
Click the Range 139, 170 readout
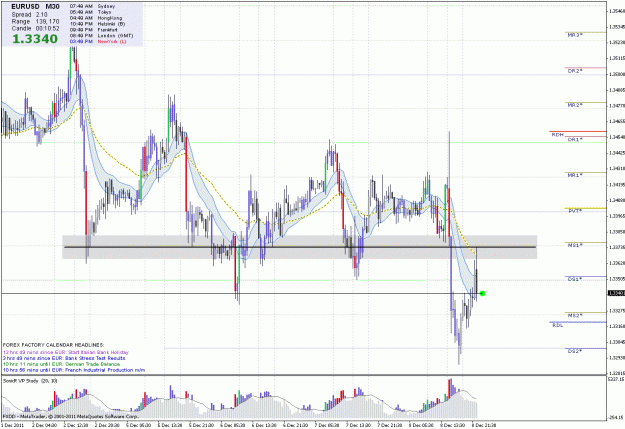[35, 22]
